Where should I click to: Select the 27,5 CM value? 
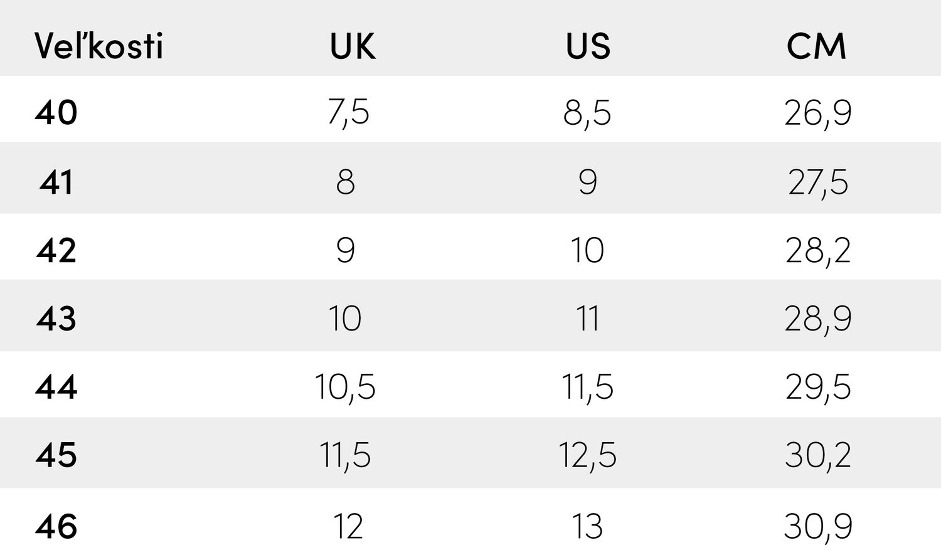(818, 182)
